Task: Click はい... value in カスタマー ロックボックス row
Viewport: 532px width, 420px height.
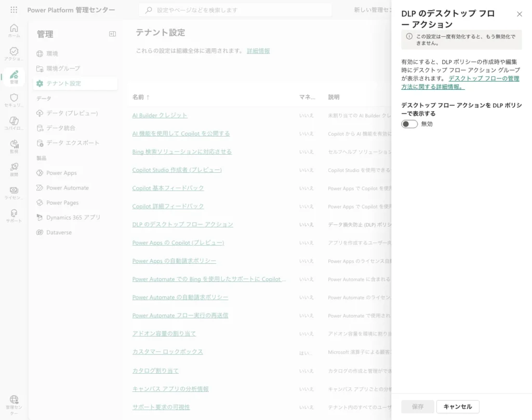Action: [x=305, y=353]
